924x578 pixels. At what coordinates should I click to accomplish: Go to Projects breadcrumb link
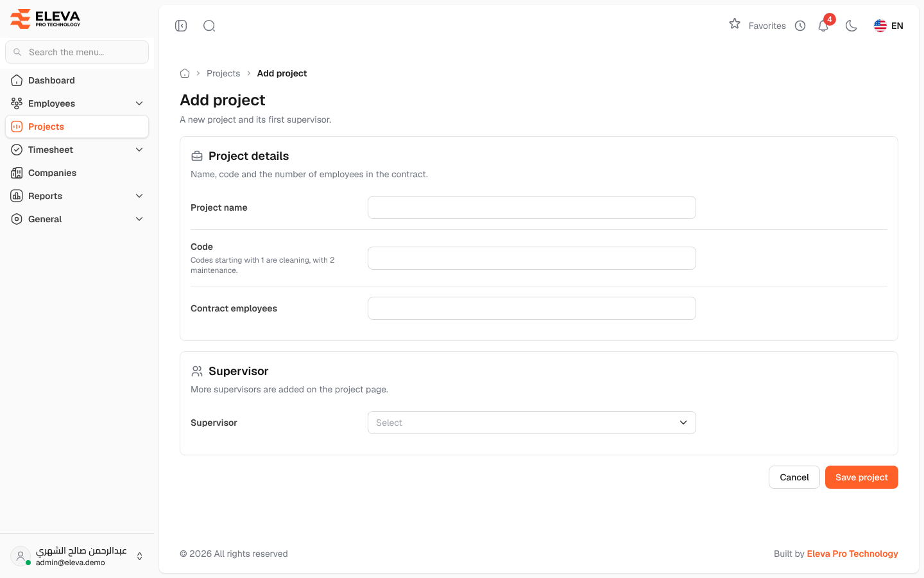223,73
